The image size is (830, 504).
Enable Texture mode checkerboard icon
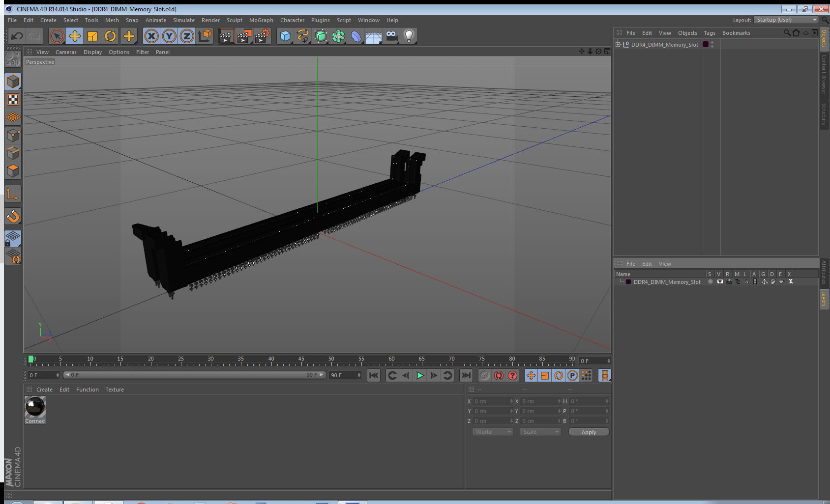click(x=13, y=100)
